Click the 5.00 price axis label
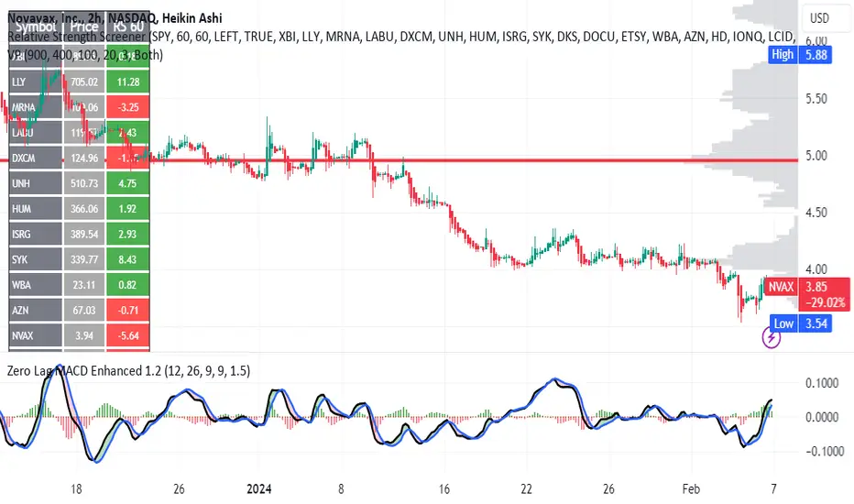This screenshot has height=504, width=854. coord(816,156)
